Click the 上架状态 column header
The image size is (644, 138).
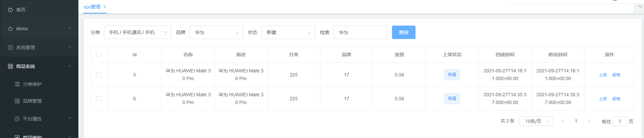452,55
